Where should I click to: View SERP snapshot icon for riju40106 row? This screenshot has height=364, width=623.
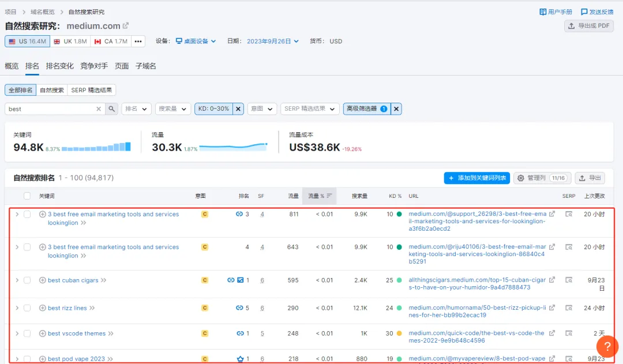point(569,247)
